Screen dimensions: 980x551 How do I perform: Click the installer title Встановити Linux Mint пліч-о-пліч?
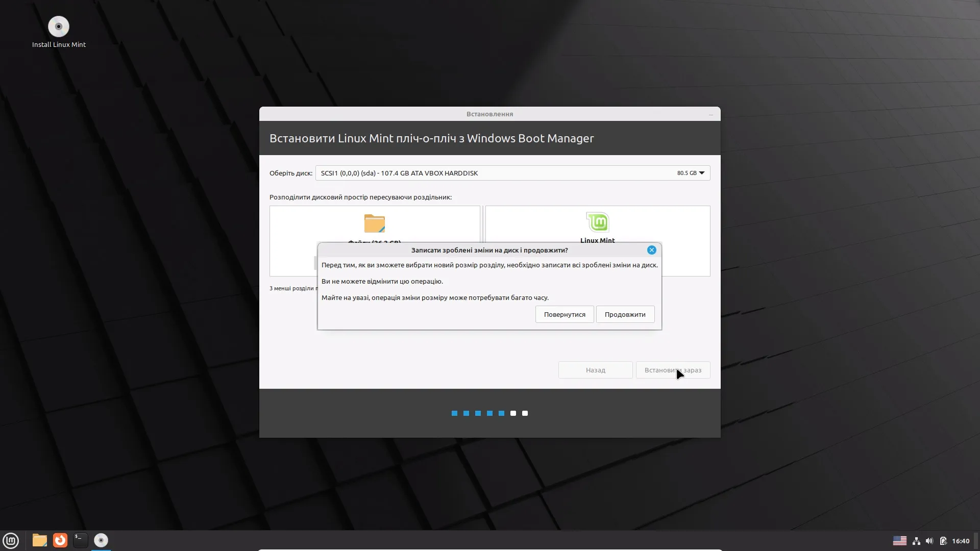click(431, 138)
